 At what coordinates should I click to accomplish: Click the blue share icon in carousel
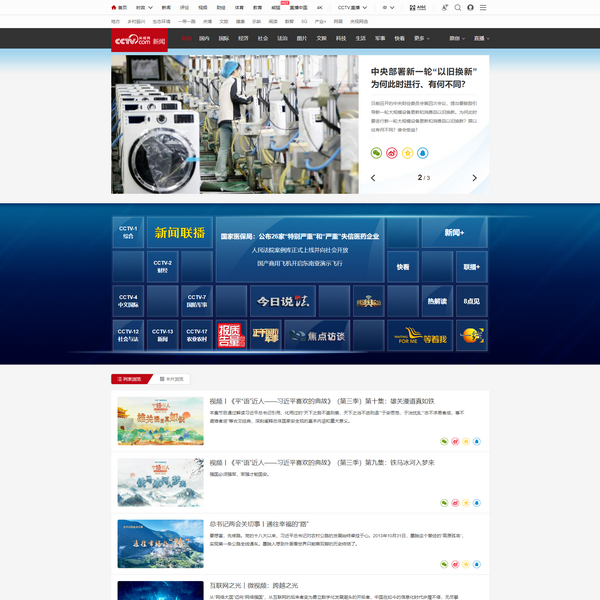[x=422, y=153]
